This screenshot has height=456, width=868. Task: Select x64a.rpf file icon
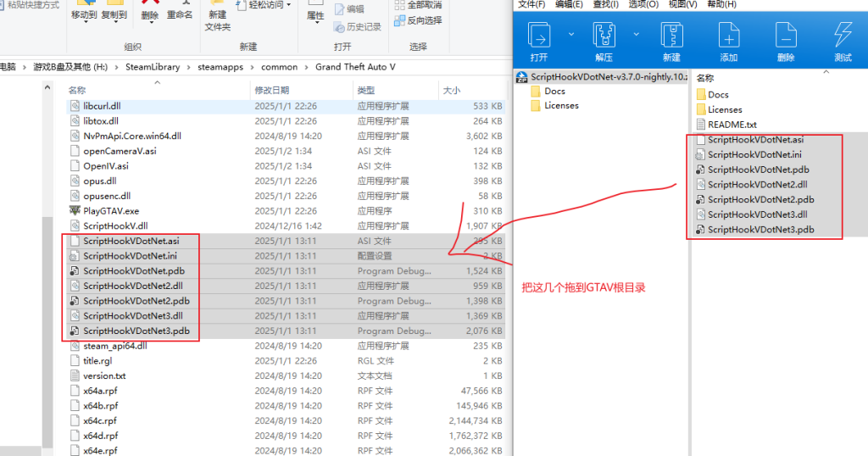tap(75, 390)
